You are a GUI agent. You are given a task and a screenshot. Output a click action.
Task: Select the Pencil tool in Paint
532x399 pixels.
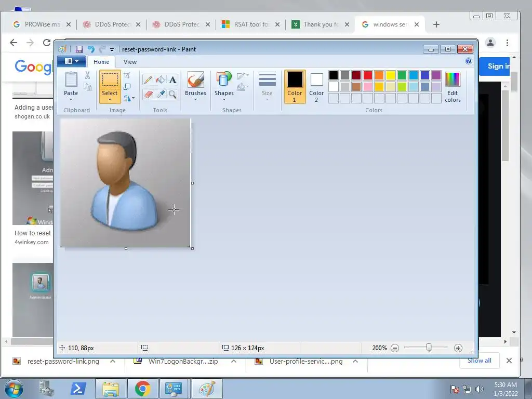click(x=148, y=79)
